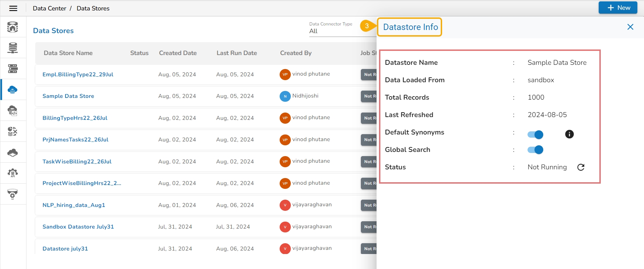The width and height of the screenshot is (644, 269).
Task: Toggle the Default Synonyms switch
Action: [535, 134]
